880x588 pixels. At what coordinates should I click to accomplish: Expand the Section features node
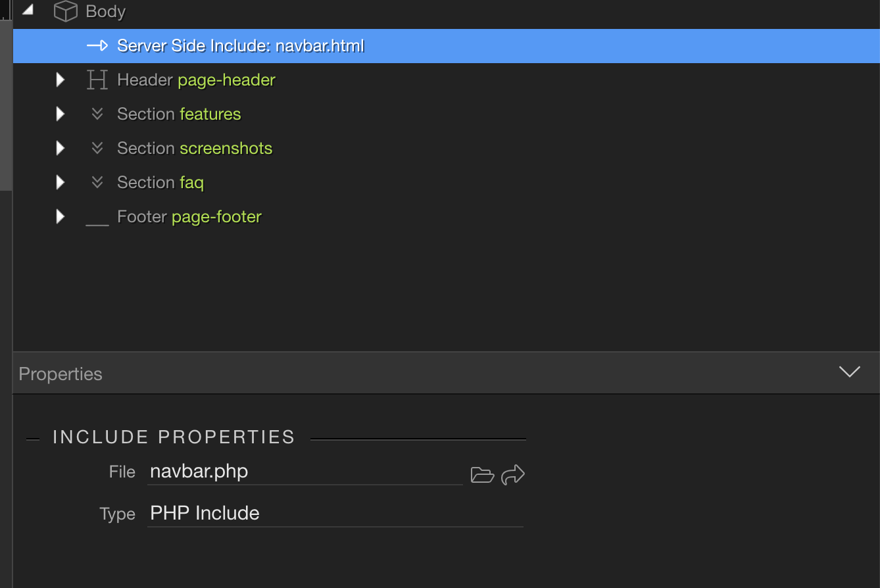[x=61, y=114]
